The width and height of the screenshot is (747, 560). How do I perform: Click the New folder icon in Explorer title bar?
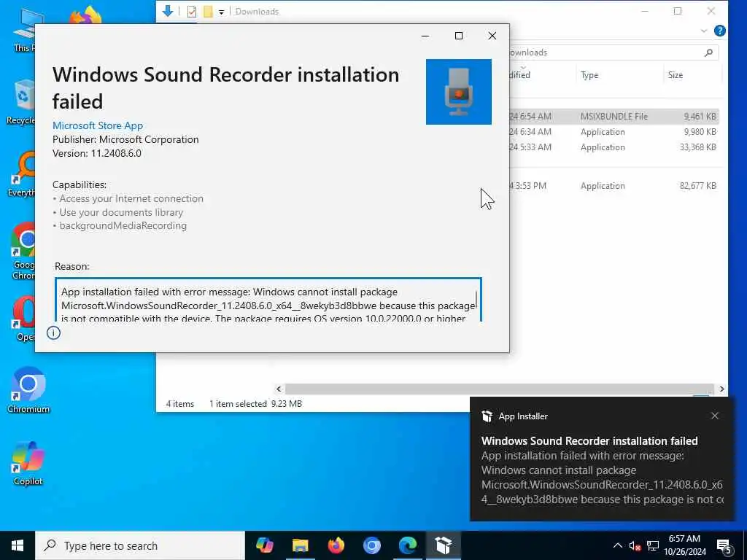pyautogui.click(x=208, y=11)
